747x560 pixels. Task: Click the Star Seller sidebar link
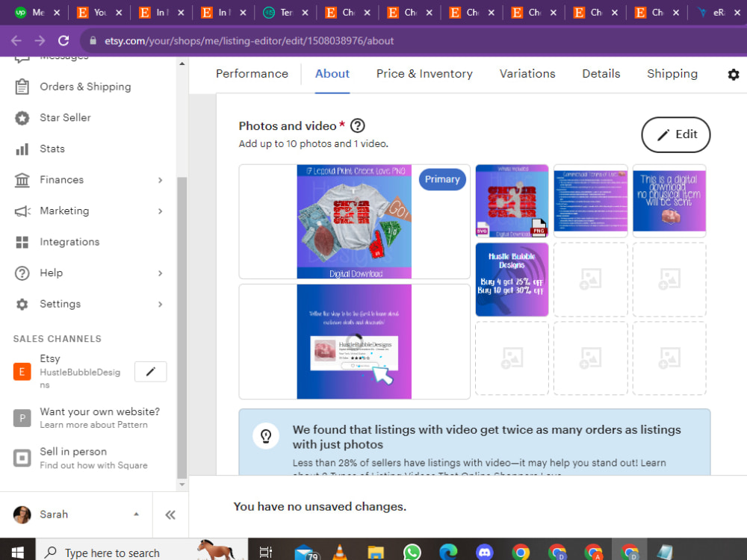pyautogui.click(x=65, y=118)
